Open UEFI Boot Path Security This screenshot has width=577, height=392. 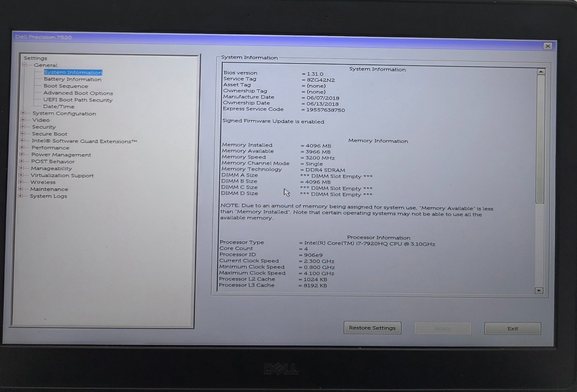(x=78, y=100)
